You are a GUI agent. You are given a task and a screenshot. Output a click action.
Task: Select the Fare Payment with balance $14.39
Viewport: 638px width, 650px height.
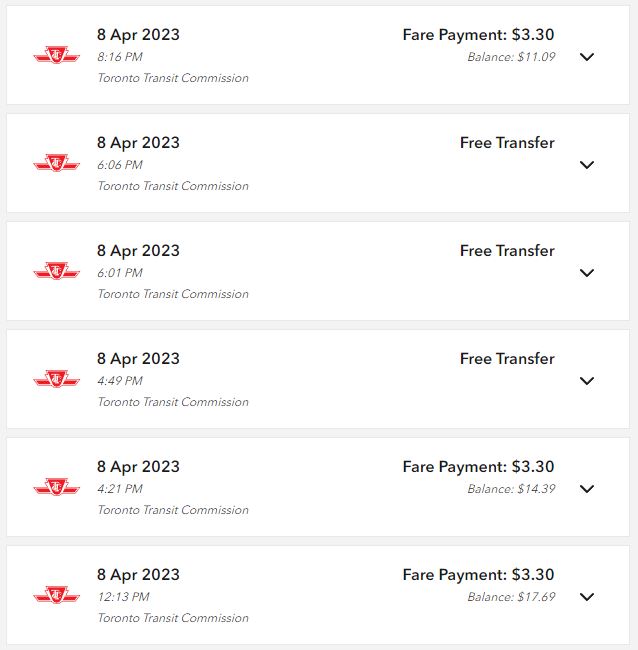(478, 467)
